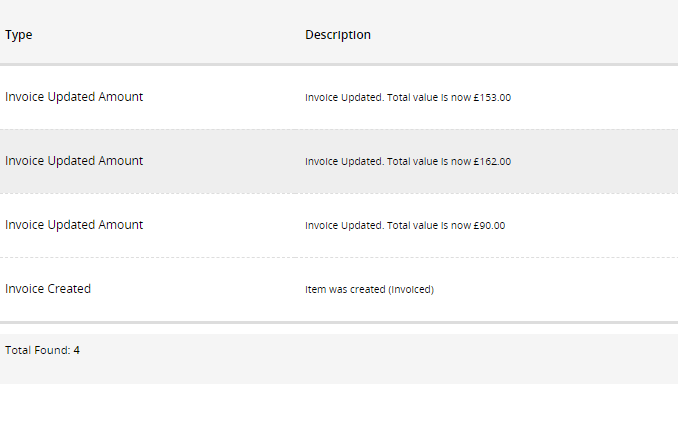Click the amount £153.00
Viewport: 678px width, 422px height.
click(492, 97)
